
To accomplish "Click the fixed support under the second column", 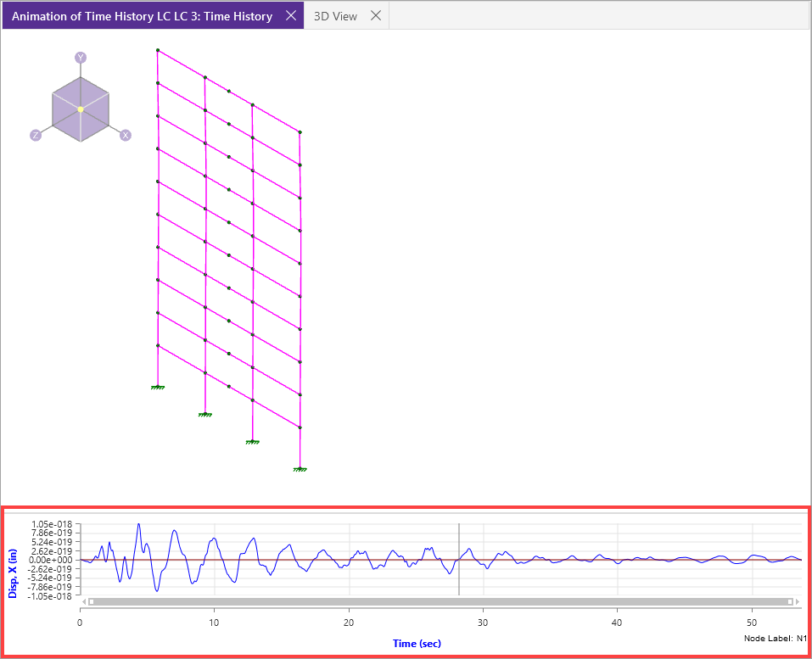I will (205, 414).
